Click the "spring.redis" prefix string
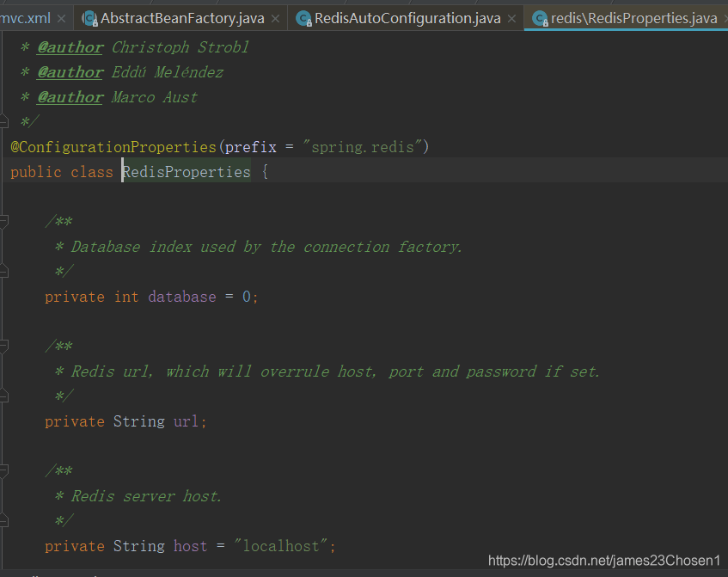 tap(362, 147)
